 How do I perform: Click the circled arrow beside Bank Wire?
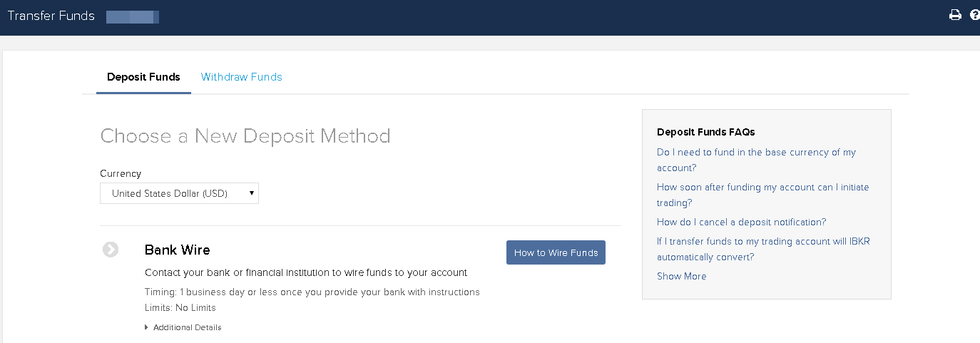[x=111, y=250]
